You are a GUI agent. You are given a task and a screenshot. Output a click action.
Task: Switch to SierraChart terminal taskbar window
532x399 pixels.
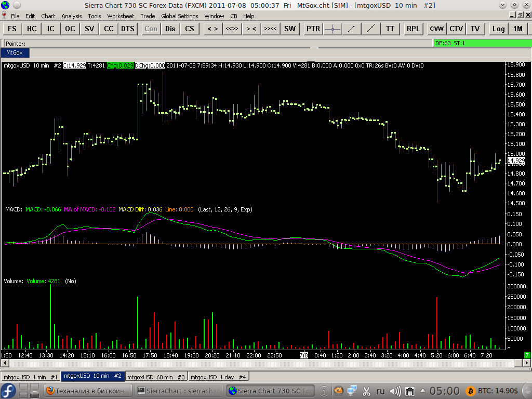tap(179, 391)
